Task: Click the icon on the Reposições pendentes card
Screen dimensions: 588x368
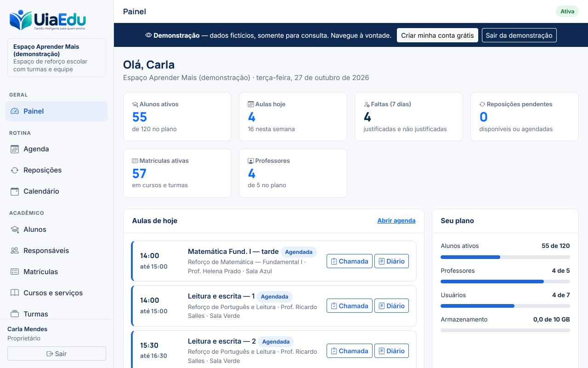Action: tap(482, 104)
